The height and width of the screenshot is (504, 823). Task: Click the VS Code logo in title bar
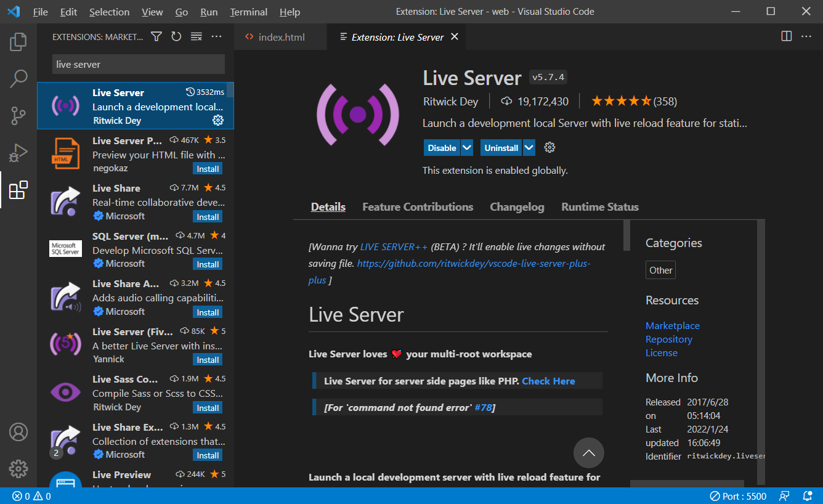click(x=14, y=12)
